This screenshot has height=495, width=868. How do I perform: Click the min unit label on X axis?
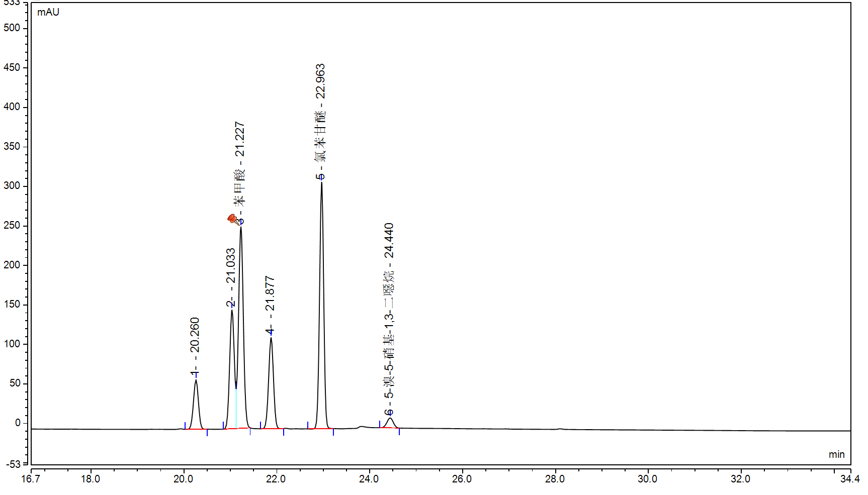click(836, 454)
